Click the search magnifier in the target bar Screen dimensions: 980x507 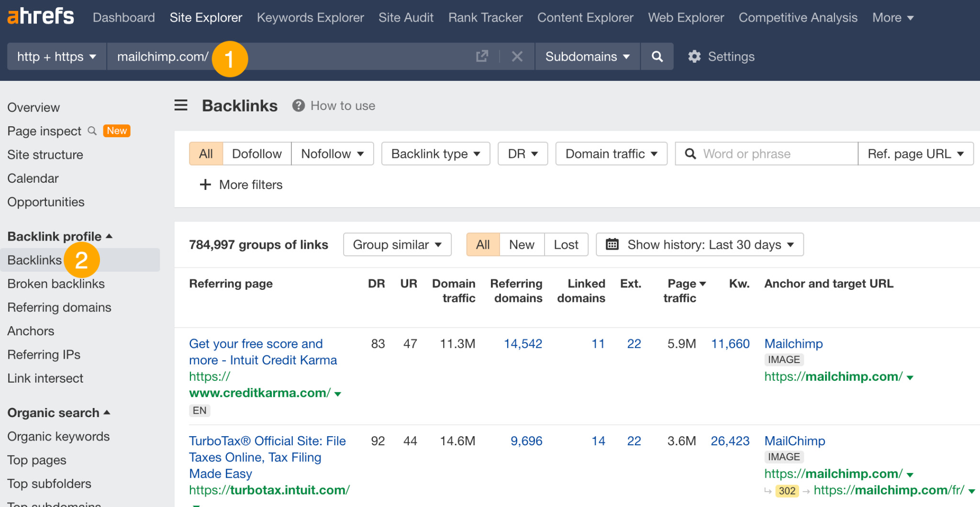click(657, 56)
